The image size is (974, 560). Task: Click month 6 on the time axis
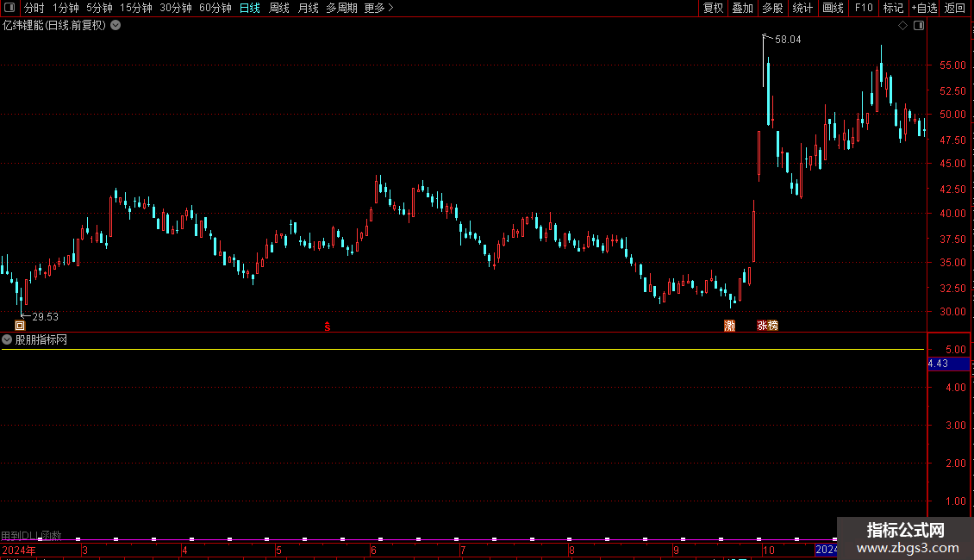[373, 550]
